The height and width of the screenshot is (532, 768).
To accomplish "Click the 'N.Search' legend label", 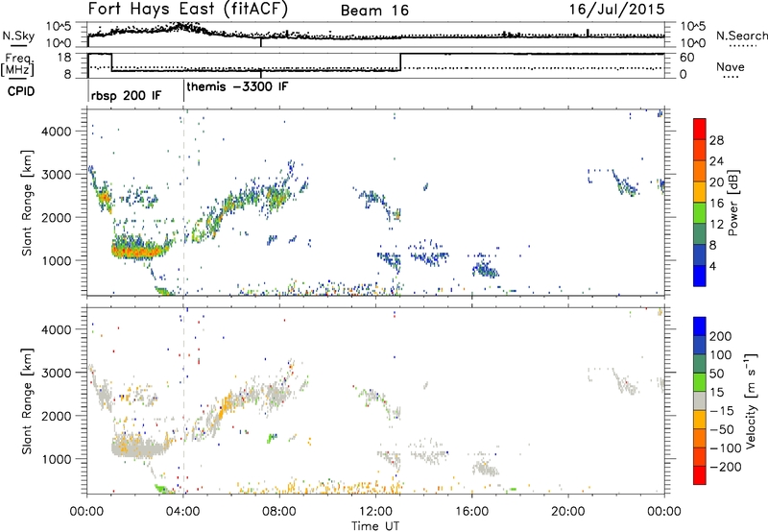I will pyautogui.click(x=741, y=36).
